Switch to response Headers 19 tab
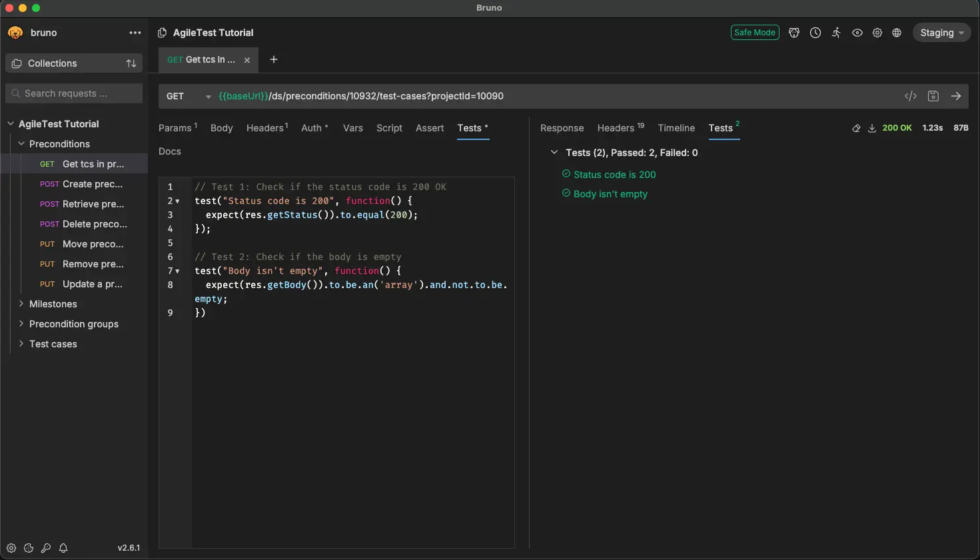The height and width of the screenshot is (560, 980). point(620,128)
